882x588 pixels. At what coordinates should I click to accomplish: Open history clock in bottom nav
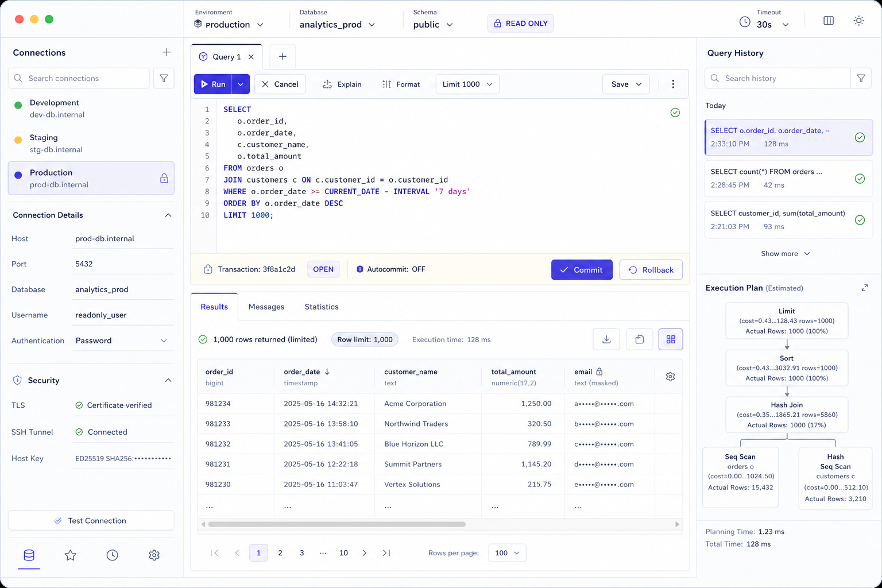113,555
